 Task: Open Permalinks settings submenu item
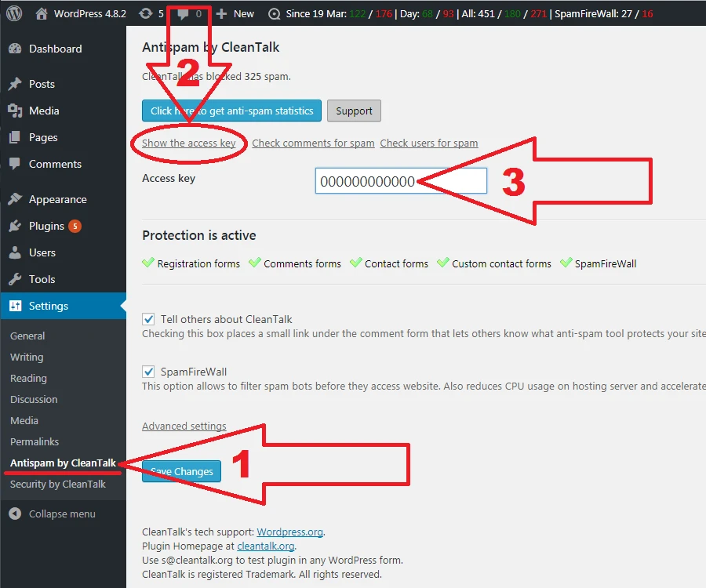pos(35,441)
